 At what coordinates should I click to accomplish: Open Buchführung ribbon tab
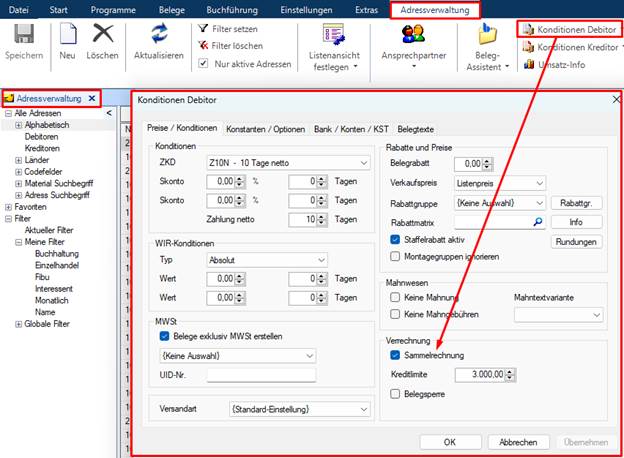[232, 10]
